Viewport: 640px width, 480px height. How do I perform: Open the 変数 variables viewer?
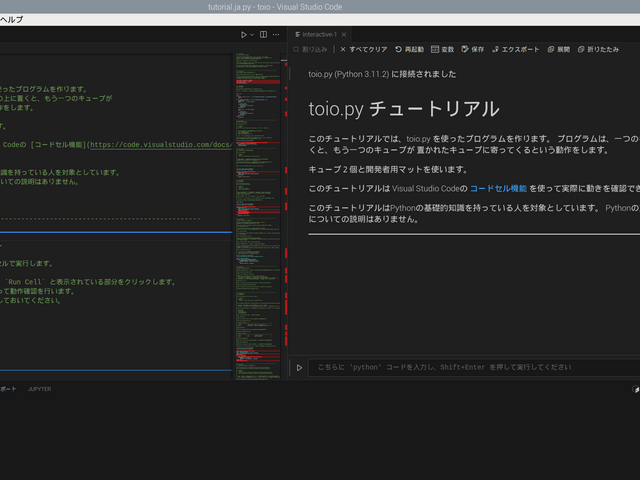click(442, 49)
